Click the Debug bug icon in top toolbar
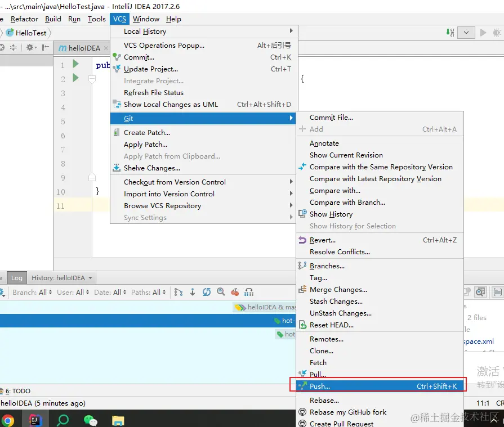 (x=497, y=33)
